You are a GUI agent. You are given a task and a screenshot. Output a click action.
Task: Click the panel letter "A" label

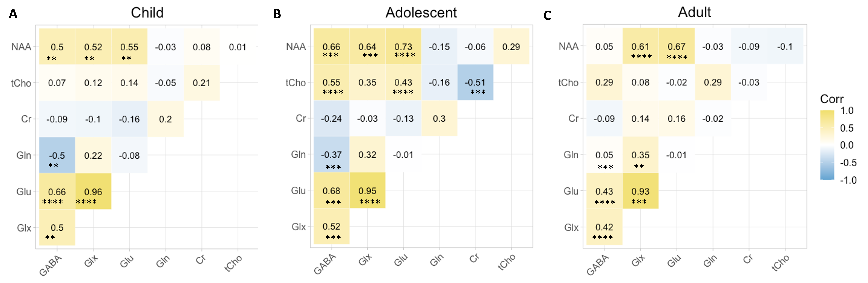click(x=13, y=14)
